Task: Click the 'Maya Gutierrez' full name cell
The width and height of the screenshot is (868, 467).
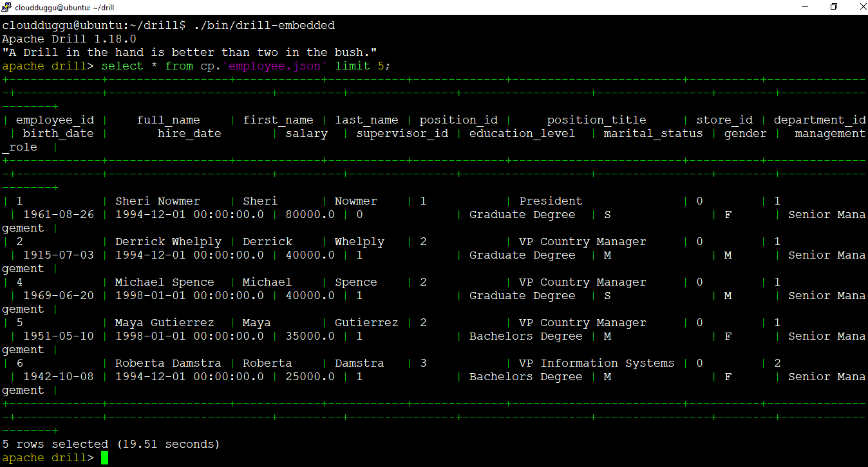Action: [165, 323]
